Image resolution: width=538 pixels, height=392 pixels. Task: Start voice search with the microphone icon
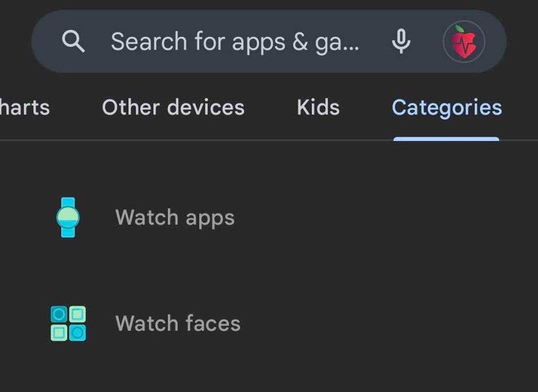[x=401, y=41]
